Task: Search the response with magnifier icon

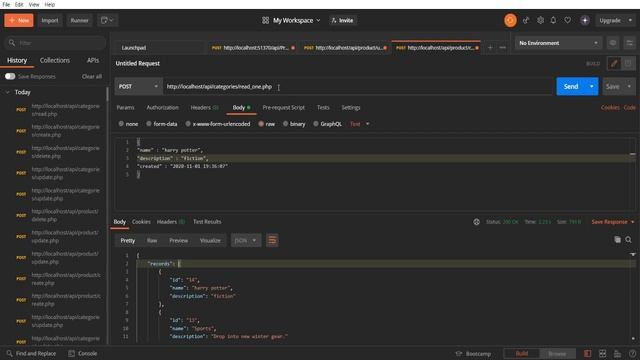Action: (x=629, y=240)
